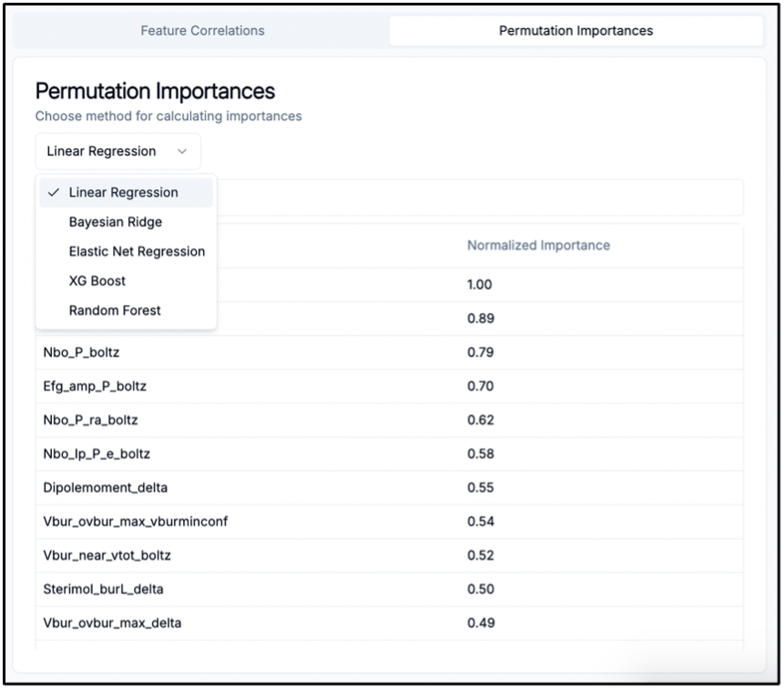
Task: Select the Vbur_ovbur_max_vburminconf row
Action: [x=137, y=521]
